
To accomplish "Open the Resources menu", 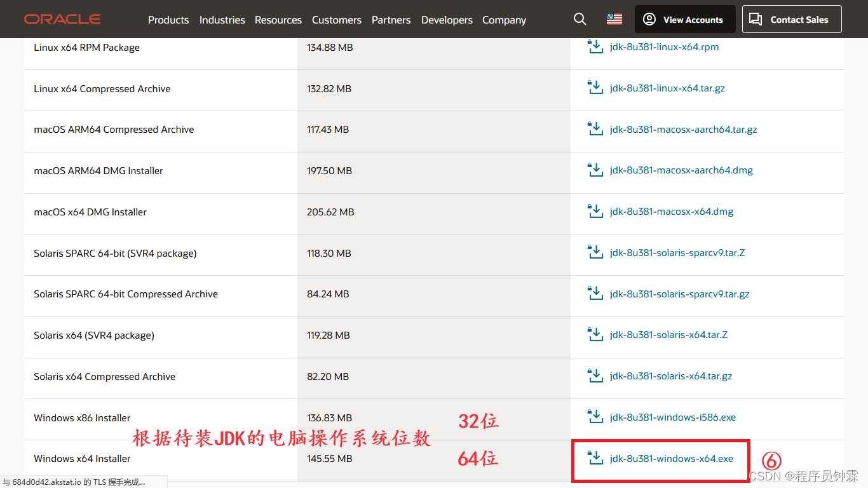I will (278, 20).
